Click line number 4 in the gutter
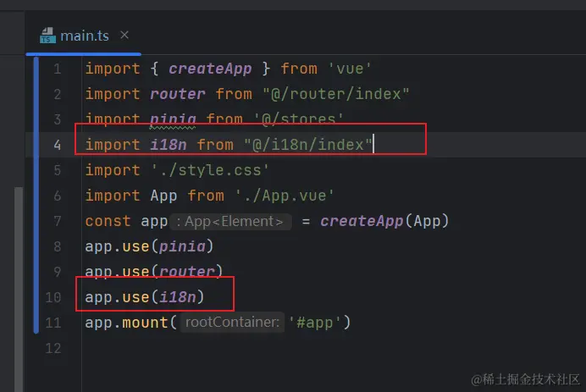586x392 pixels. (x=58, y=145)
